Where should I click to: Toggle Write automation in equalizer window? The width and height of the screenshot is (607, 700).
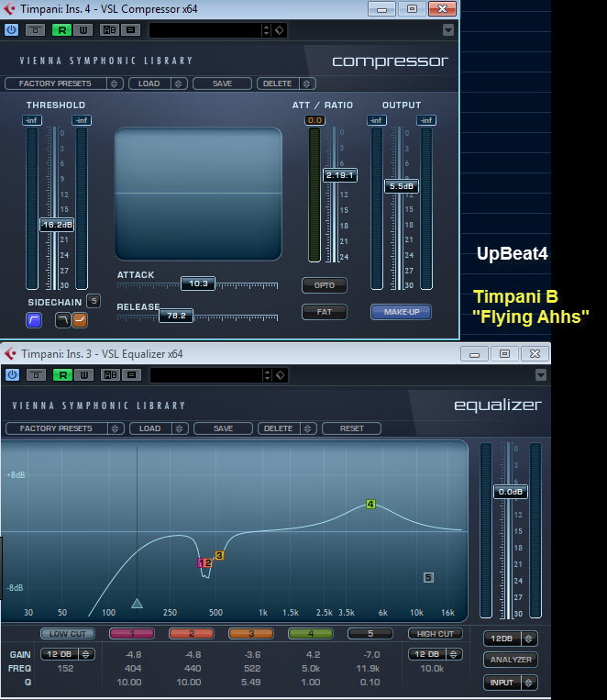(84, 375)
